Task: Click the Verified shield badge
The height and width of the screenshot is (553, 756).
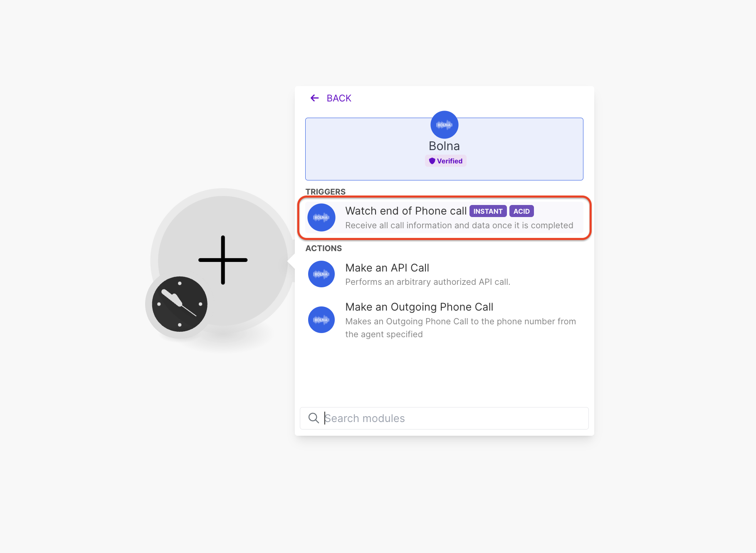Action: pos(445,161)
